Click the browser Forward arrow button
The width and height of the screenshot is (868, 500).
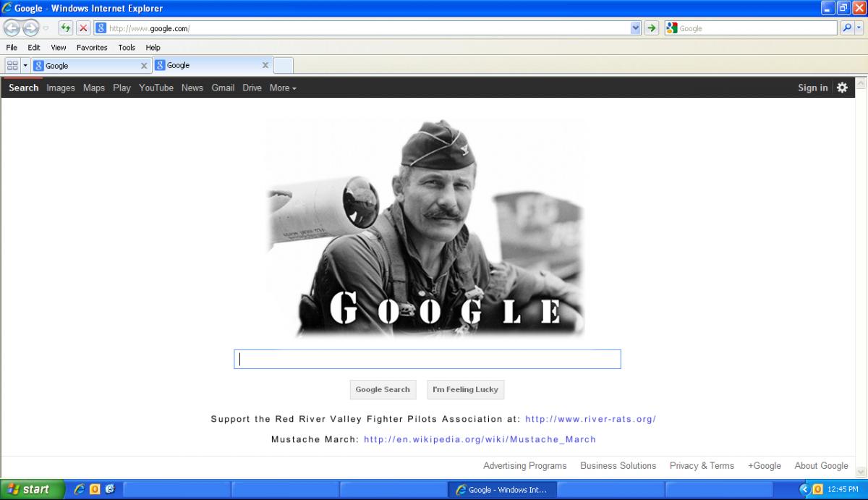coord(30,28)
